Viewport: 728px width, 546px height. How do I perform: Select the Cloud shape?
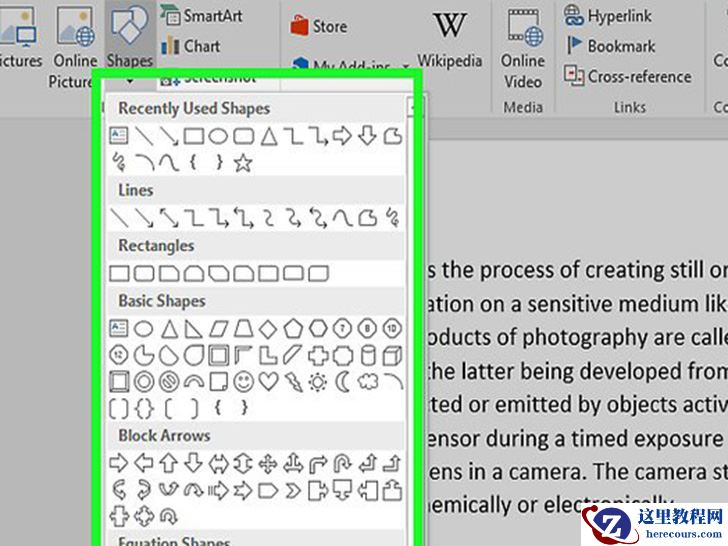(368, 382)
